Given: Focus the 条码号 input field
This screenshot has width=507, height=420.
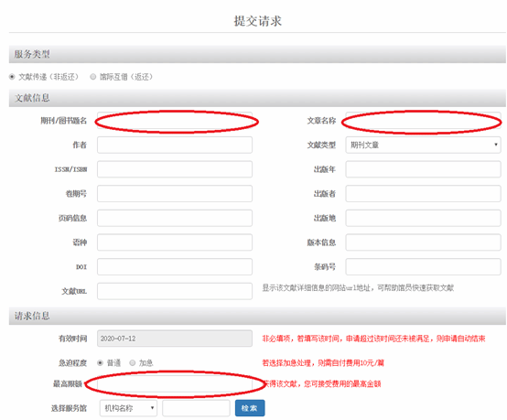Looking at the screenshot, I should 423,267.
